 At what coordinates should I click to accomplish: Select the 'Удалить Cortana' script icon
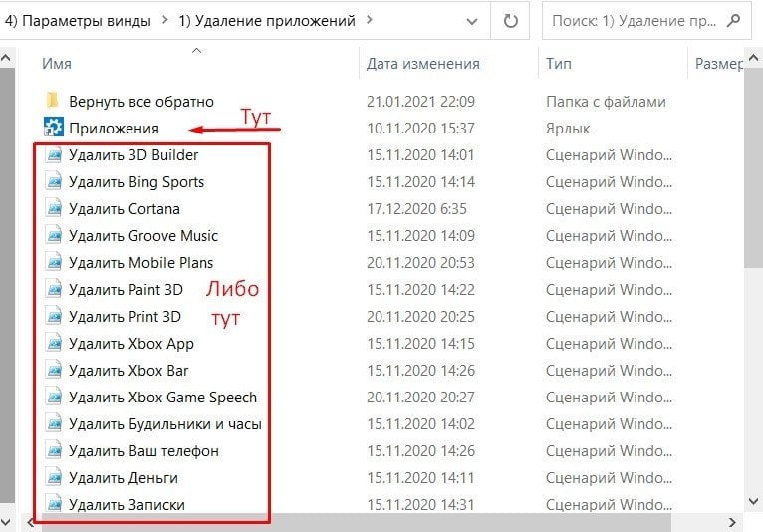coord(54,208)
